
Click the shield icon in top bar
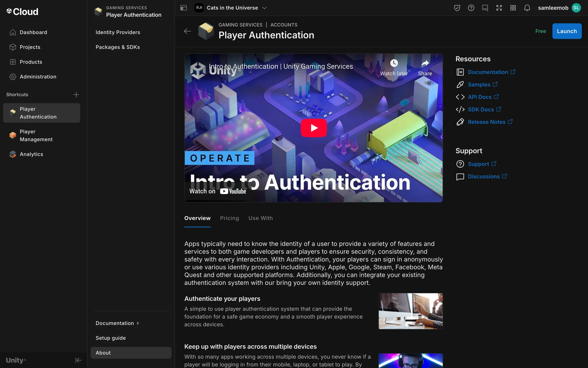[x=457, y=8]
